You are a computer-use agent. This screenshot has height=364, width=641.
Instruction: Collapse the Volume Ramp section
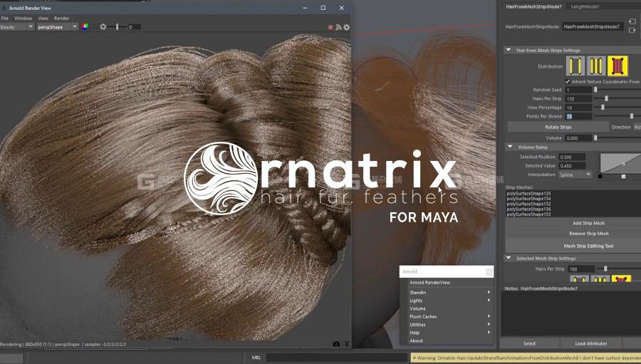click(x=510, y=147)
